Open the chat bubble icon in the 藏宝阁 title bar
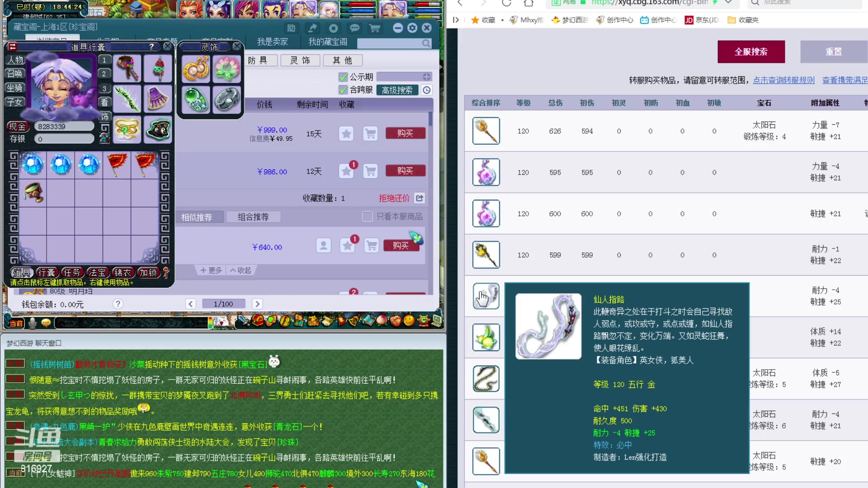Screen dimensions: 868x488 click(354, 28)
